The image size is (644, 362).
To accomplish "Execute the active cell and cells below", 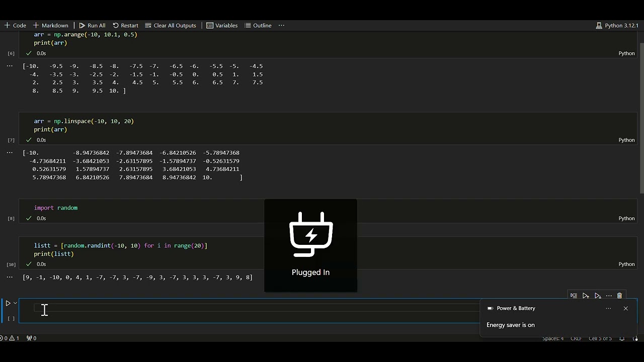I will point(597,296).
